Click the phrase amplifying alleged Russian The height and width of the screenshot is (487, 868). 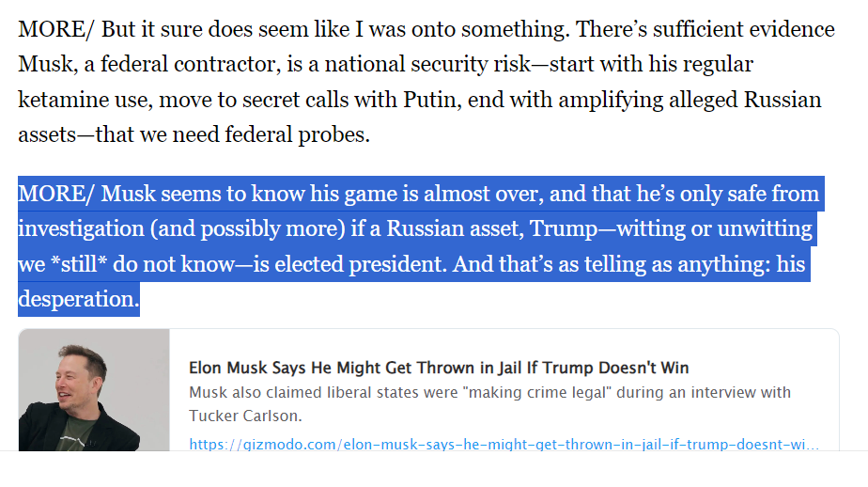690,100
